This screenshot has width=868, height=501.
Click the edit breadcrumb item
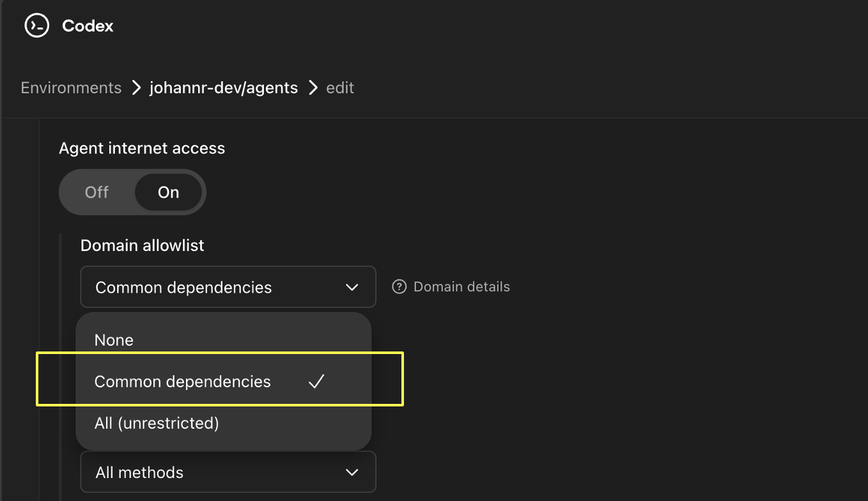coord(340,88)
